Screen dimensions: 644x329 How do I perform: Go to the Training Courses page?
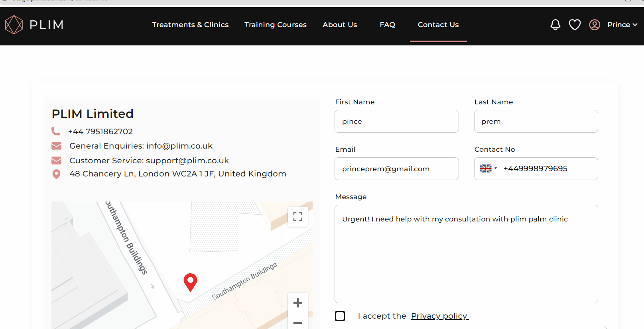276,25
